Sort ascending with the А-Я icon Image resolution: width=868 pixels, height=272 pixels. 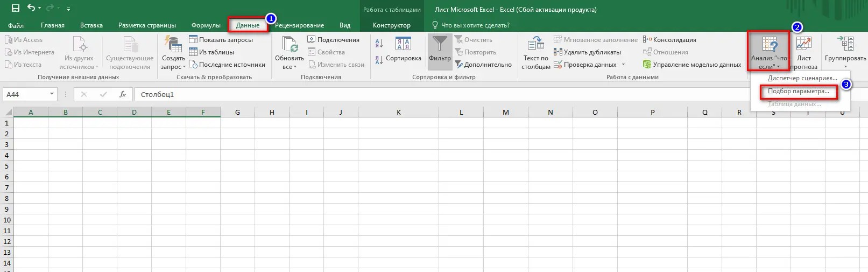point(379,44)
